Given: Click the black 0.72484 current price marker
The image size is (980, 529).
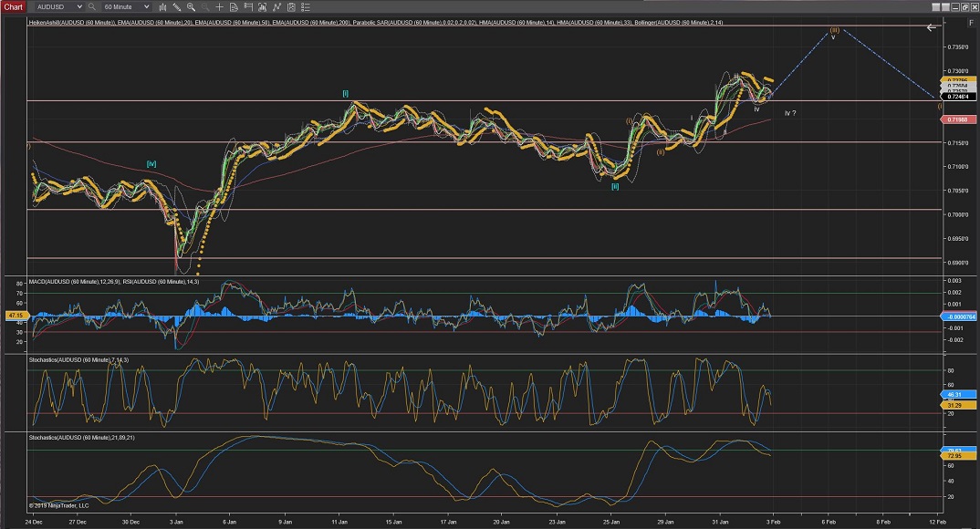Looking at the screenshot, I should click(958, 97).
